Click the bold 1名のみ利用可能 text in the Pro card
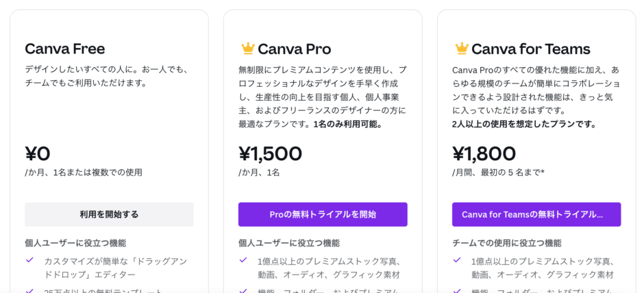This screenshot has height=293, width=644. pos(348,124)
